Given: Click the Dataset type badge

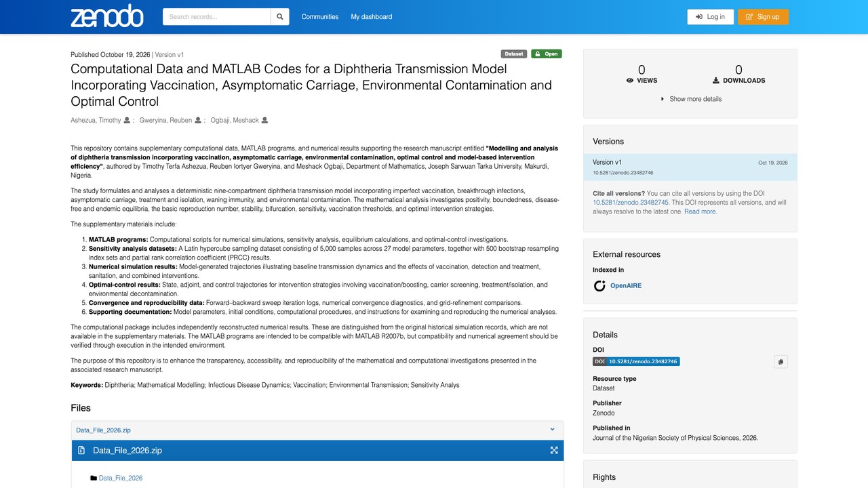Looking at the screenshot, I should pos(514,54).
